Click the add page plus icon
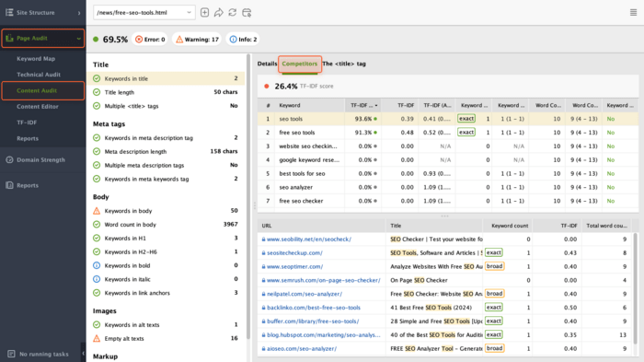This screenshot has width=644, height=362. pyautogui.click(x=204, y=12)
